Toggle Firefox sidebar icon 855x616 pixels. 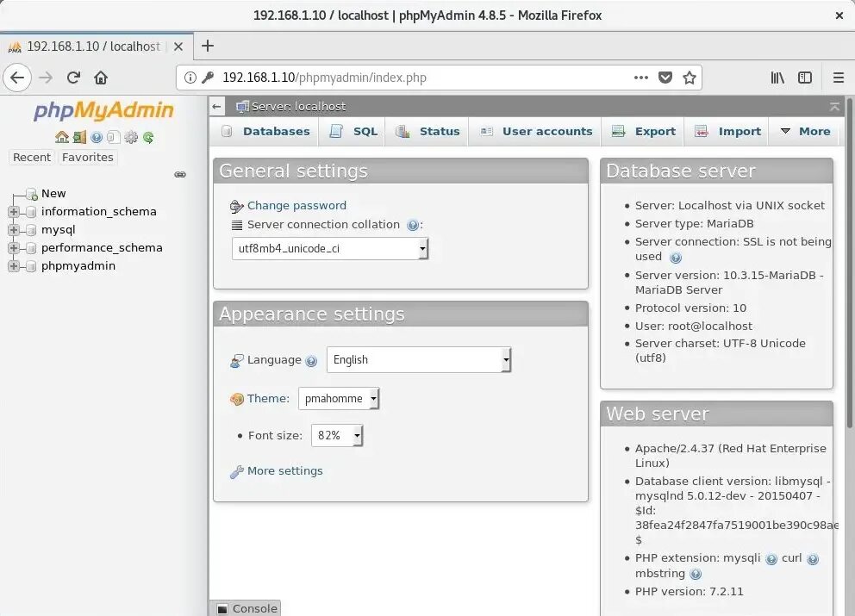click(x=805, y=78)
